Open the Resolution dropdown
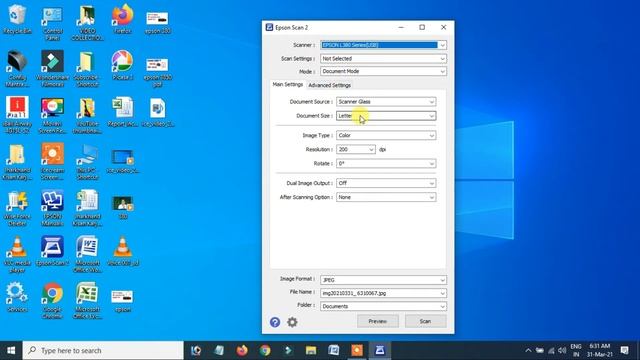 click(x=356, y=149)
